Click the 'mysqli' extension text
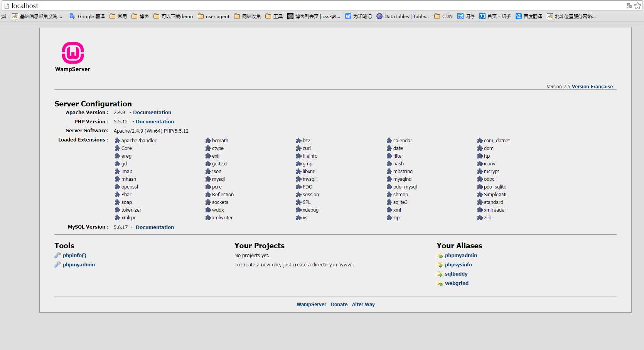This screenshot has height=350, width=644. [x=310, y=179]
